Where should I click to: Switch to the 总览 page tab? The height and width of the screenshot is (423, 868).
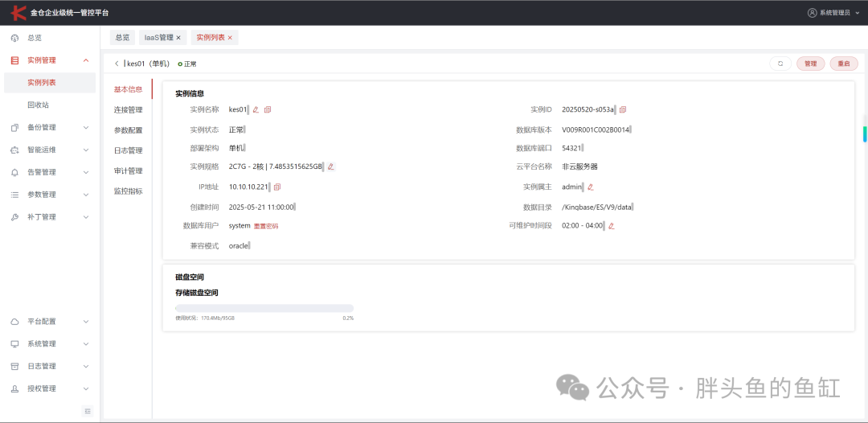(122, 38)
